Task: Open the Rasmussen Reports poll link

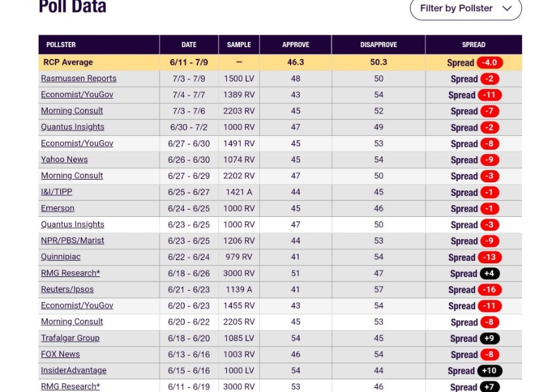Action: (x=79, y=78)
